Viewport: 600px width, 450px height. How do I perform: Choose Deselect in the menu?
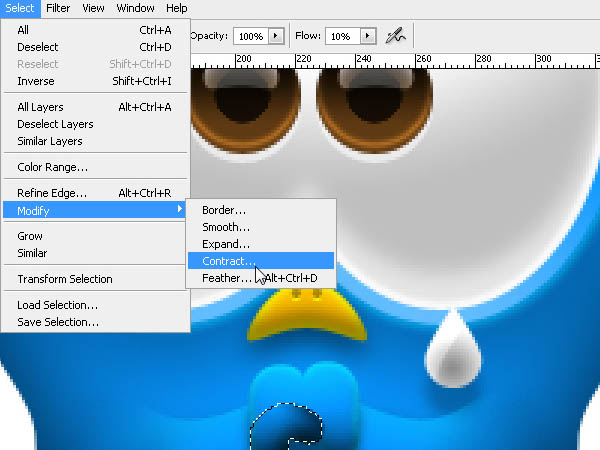pyautogui.click(x=94, y=47)
